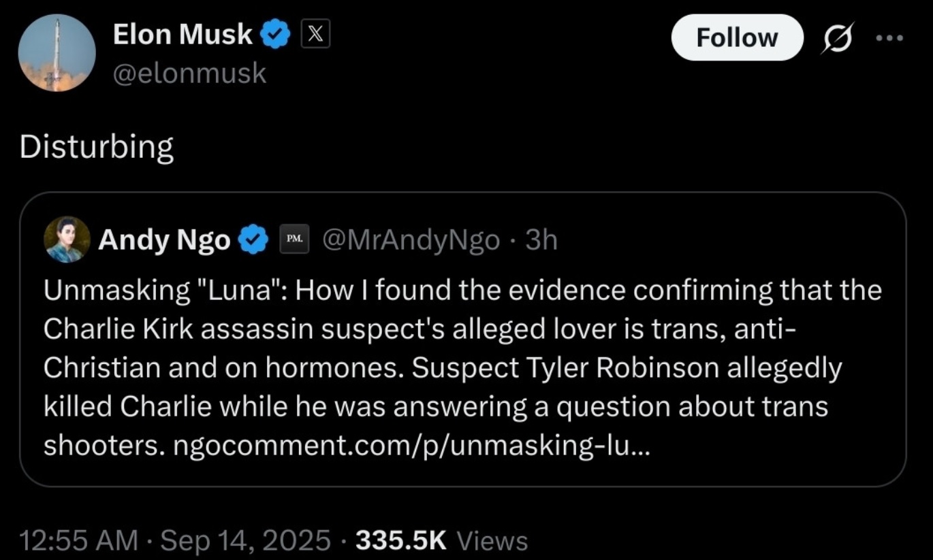Expand the three-dot overflow menu on the tweet
The height and width of the screenshot is (560, 933).
(x=888, y=39)
